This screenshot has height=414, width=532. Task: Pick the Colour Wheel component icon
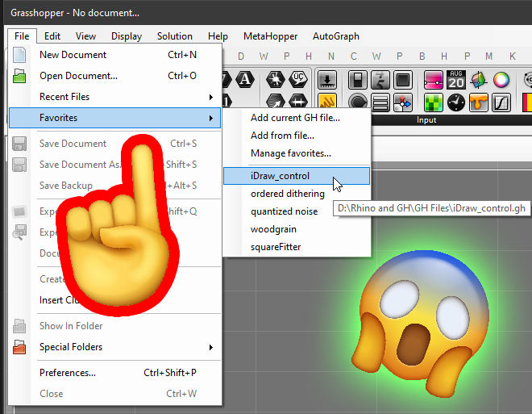[501, 82]
